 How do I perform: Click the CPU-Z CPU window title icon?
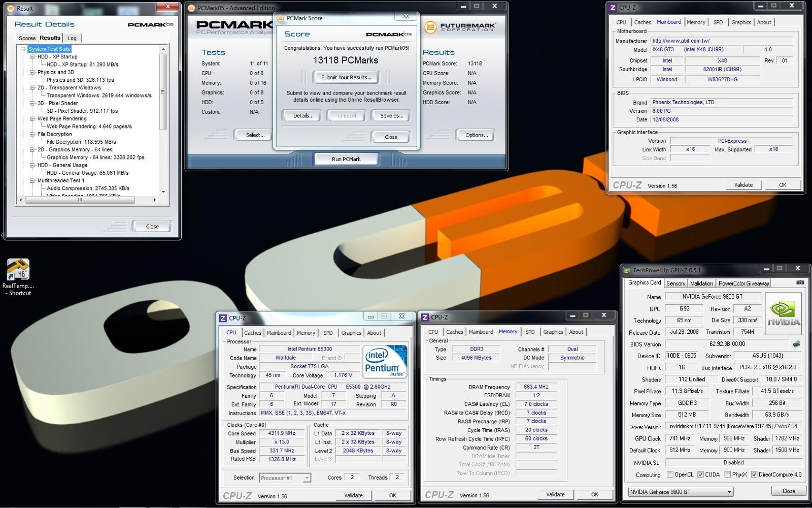[223, 318]
